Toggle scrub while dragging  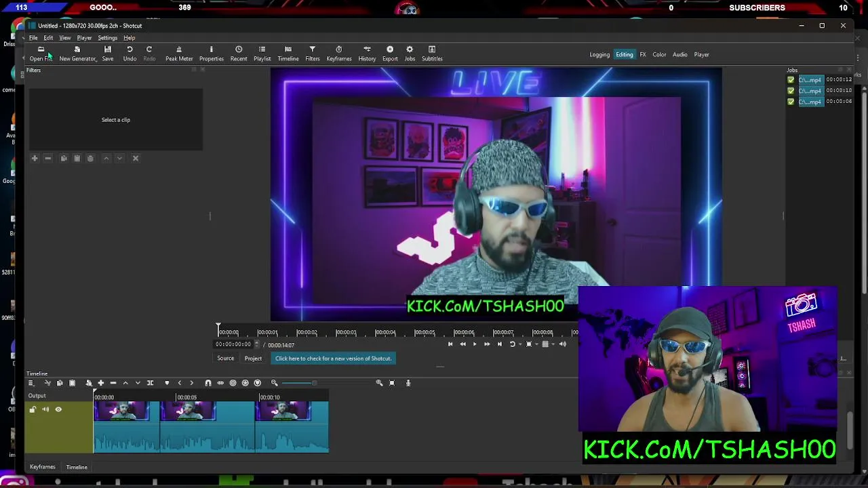click(220, 383)
